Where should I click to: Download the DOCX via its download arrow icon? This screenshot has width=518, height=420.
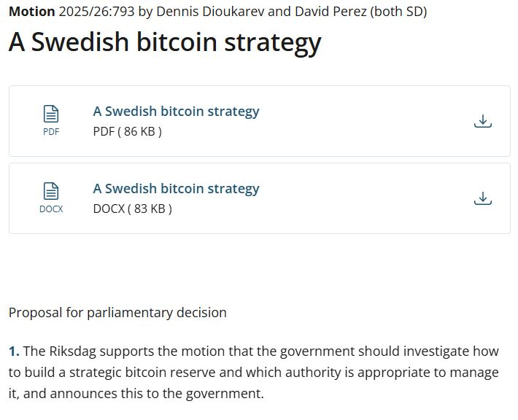tap(483, 198)
